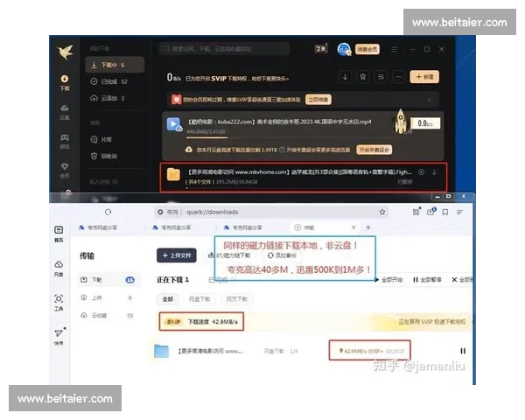Screen dimensions: 525x420
Task: Open the Quark share icon with the badge
Action: 430,212
